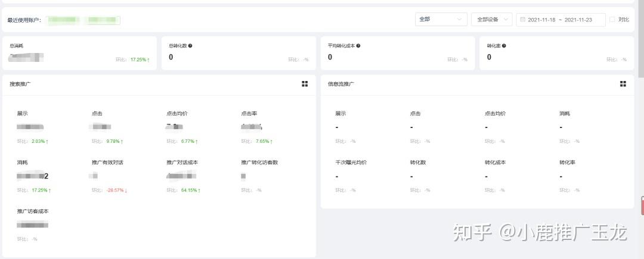This screenshot has height=259, width=644.
Task: Expand the 全部设备 device dropdown
Action: point(491,20)
